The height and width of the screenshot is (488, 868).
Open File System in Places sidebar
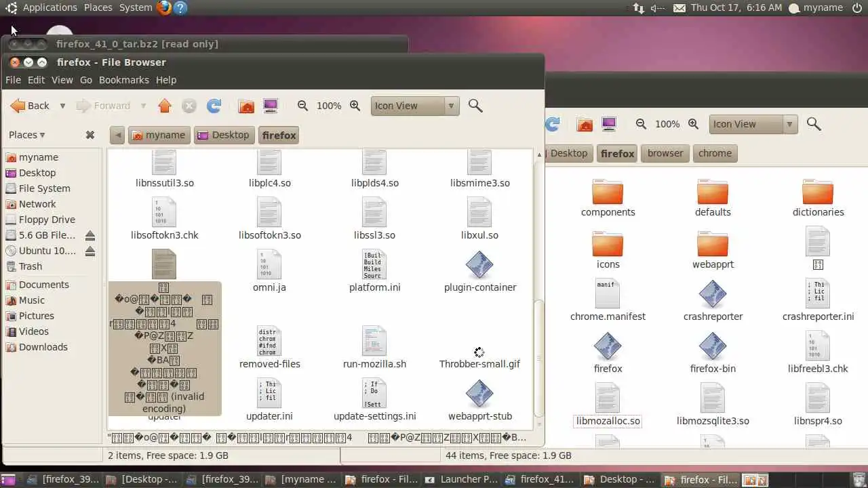point(45,188)
